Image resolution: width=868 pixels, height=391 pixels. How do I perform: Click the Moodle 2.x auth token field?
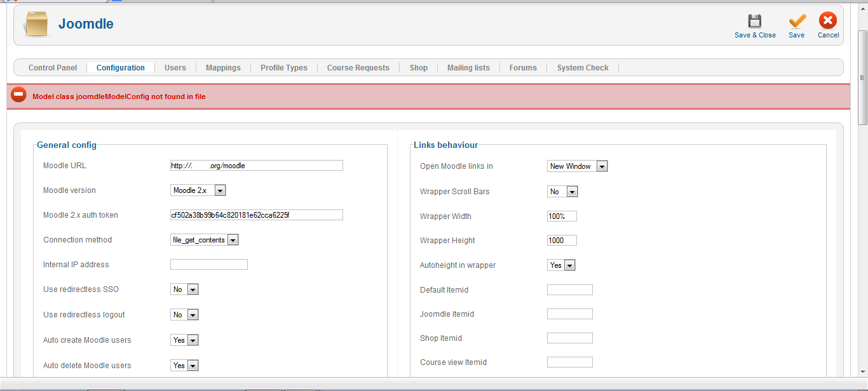click(x=256, y=215)
